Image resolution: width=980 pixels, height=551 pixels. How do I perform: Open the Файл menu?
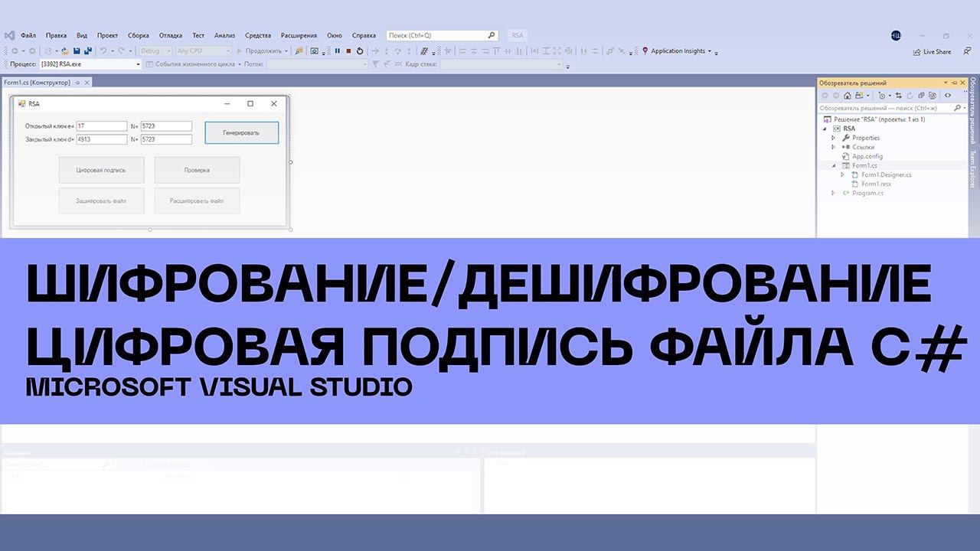pyautogui.click(x=28, y=35)
